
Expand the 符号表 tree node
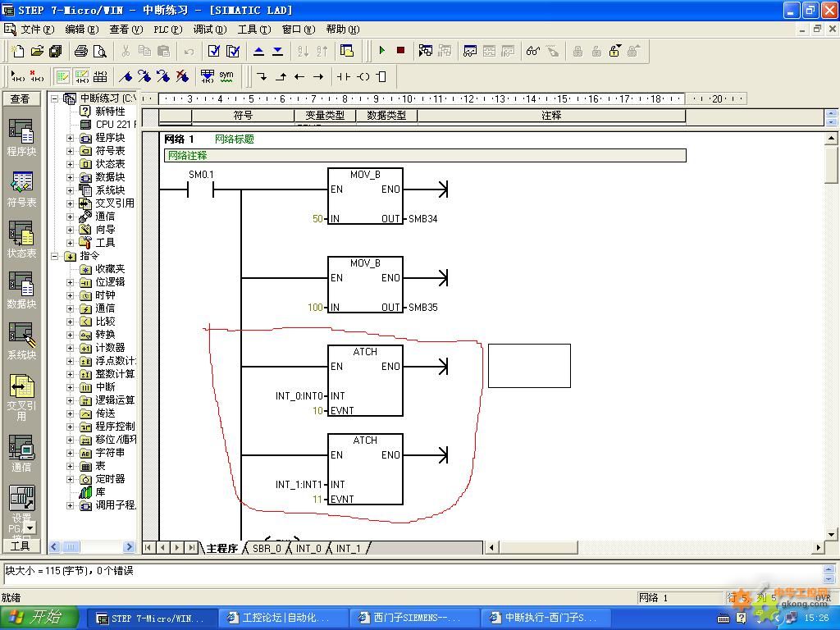(x=71, y=151)
